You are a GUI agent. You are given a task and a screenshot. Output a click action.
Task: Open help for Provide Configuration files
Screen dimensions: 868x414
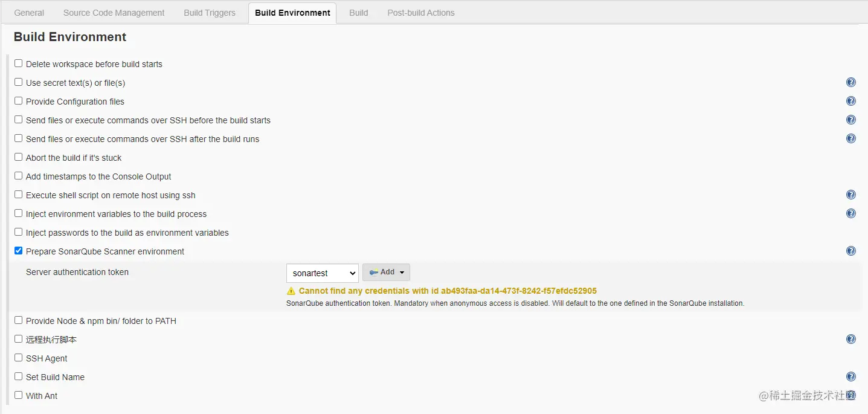[x=851, y=101]
